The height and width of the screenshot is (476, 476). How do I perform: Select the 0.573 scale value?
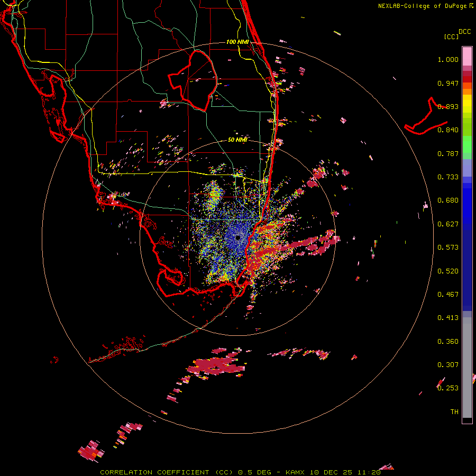pyautogui.click(x=448, y=248)
